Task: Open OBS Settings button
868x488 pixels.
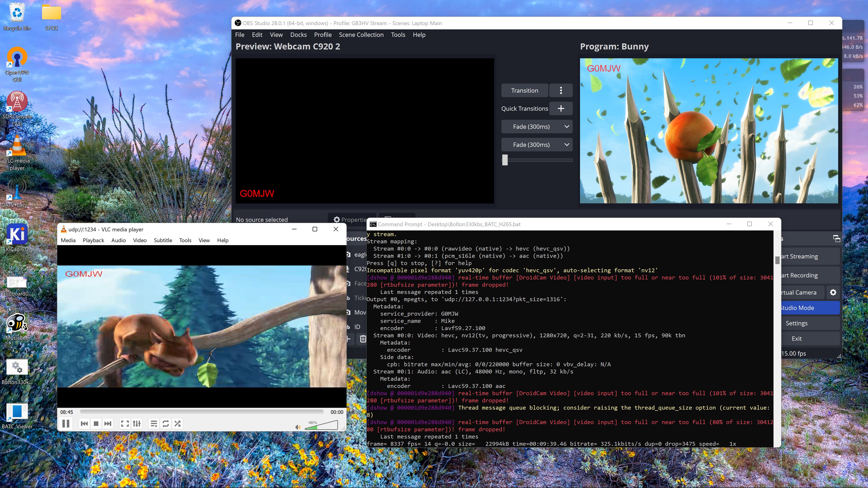Action: pyautogui.click(x=796, y=323)
